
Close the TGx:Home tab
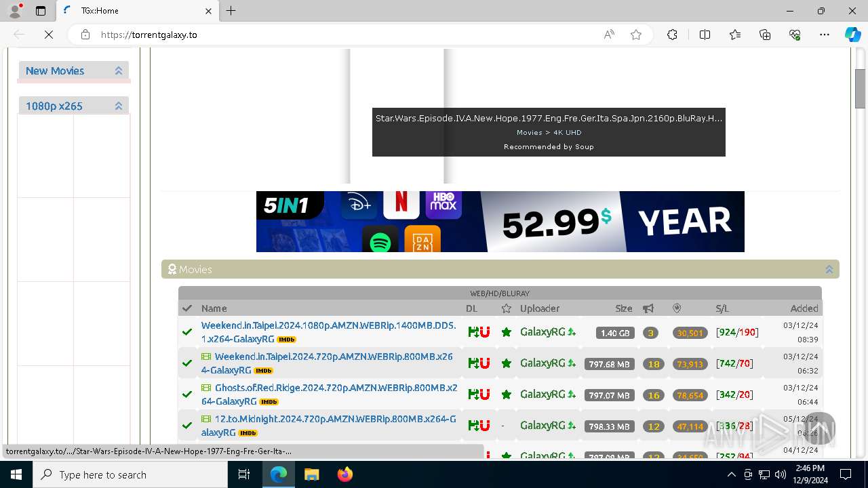209,11
